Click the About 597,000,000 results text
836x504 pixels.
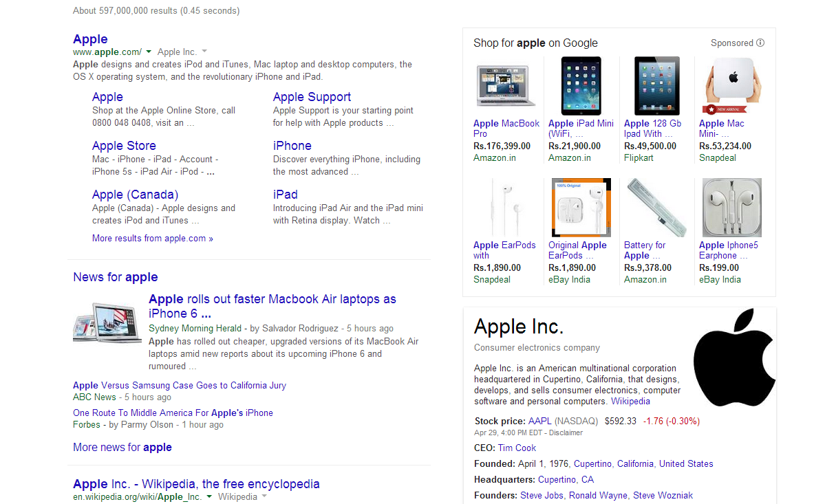(156, 11)
